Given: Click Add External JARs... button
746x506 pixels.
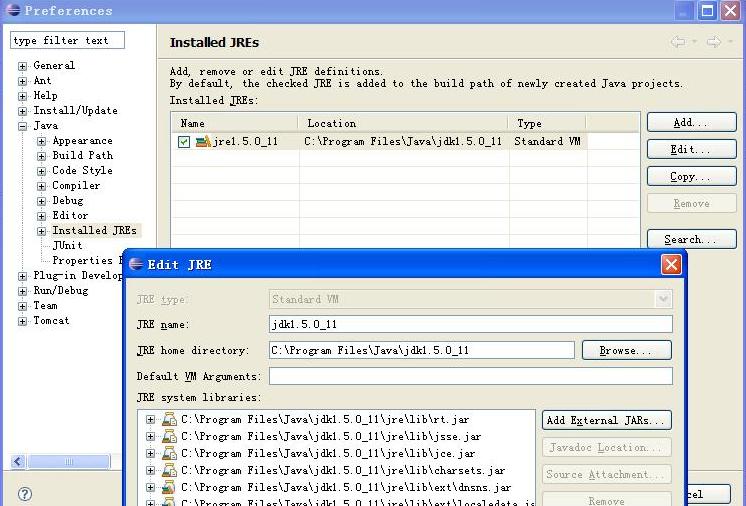Looking at the screenshot, I should (x=607, y=420).
